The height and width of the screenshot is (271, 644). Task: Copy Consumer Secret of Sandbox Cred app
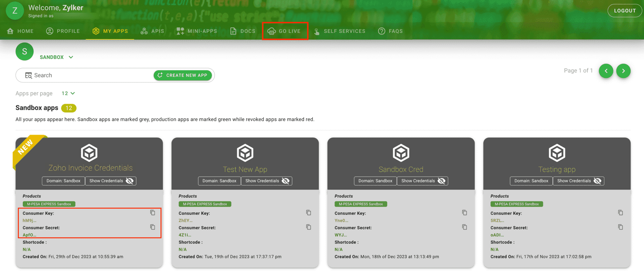pyautogui.click(x=464, y=227)
